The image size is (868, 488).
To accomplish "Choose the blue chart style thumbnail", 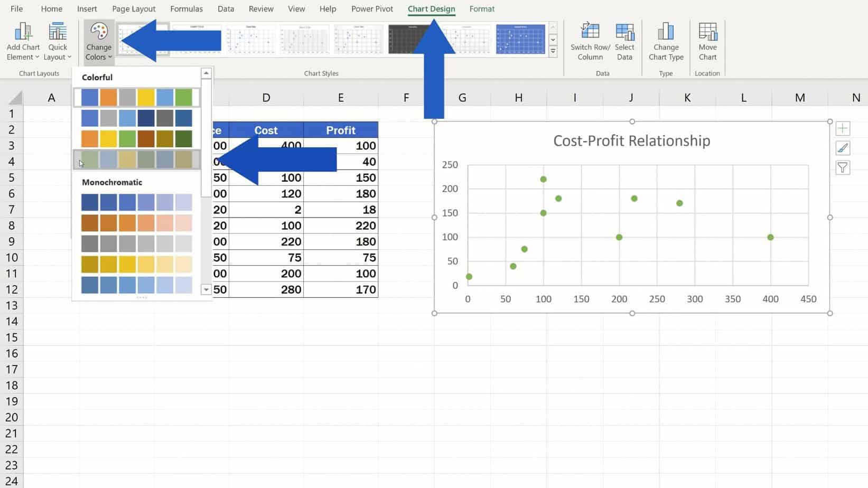I will (x=520, y=38).
